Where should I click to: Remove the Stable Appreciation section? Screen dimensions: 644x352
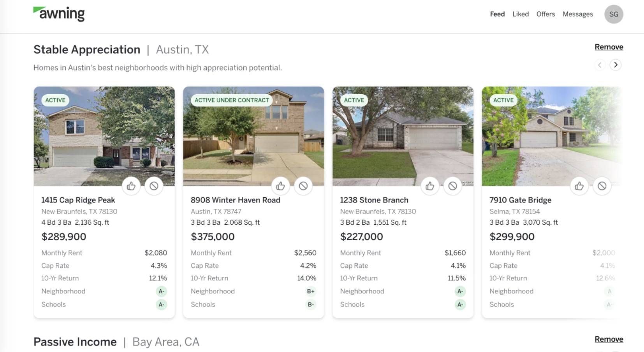[x=609, y=47]
